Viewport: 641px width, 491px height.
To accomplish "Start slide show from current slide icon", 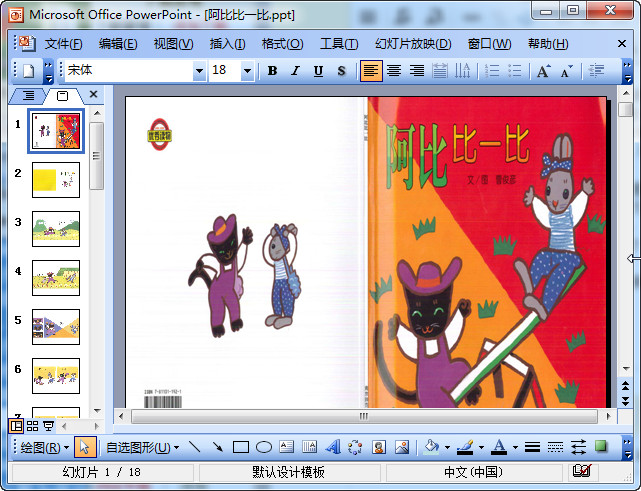I will tap(49, 426).
